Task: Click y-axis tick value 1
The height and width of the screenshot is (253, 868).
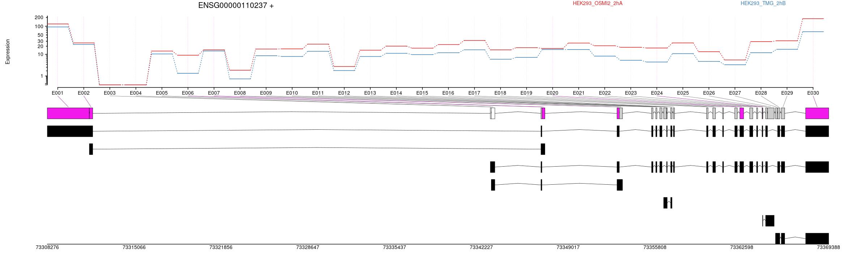Action: [x=42, y=76]
